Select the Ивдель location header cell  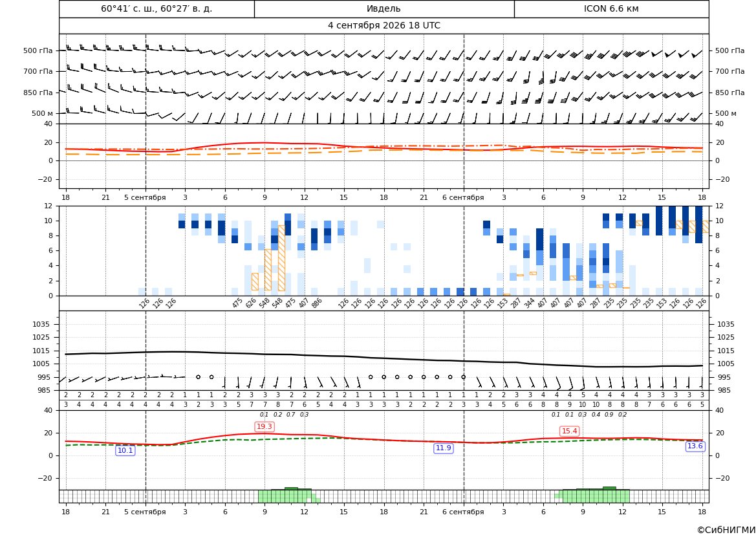coord(383,8)
